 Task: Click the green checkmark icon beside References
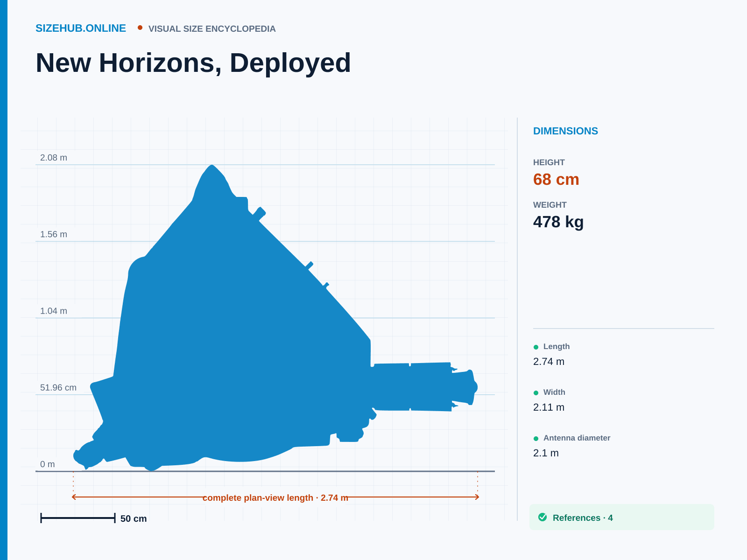pos(543,517)
